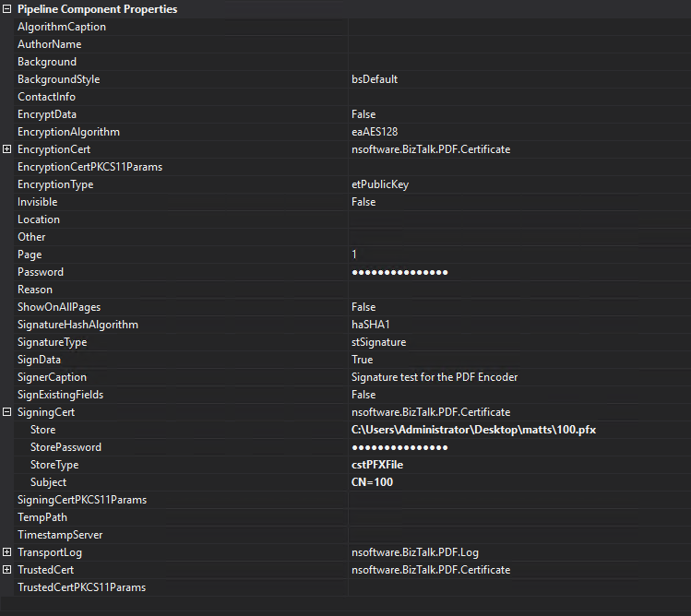This screenshot has width=691, height=616.
Task: Click the Password masked field
Action: tap(399, 272)
